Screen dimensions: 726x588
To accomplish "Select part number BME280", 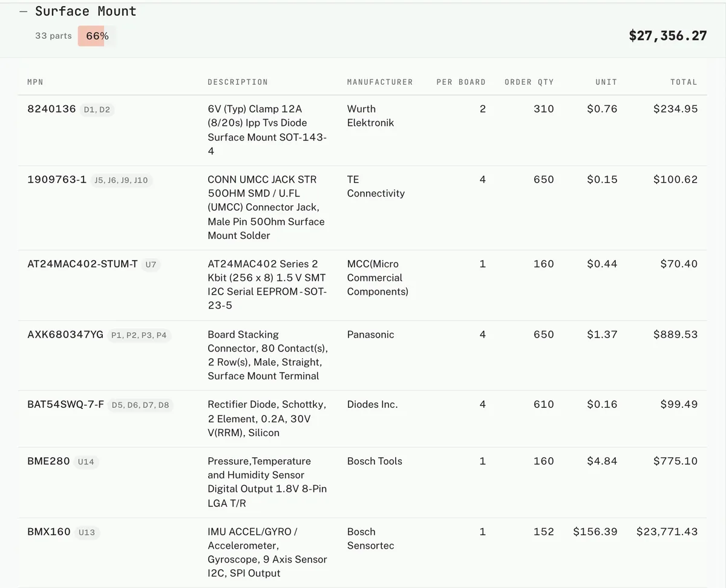I will (x=48, y=461).
